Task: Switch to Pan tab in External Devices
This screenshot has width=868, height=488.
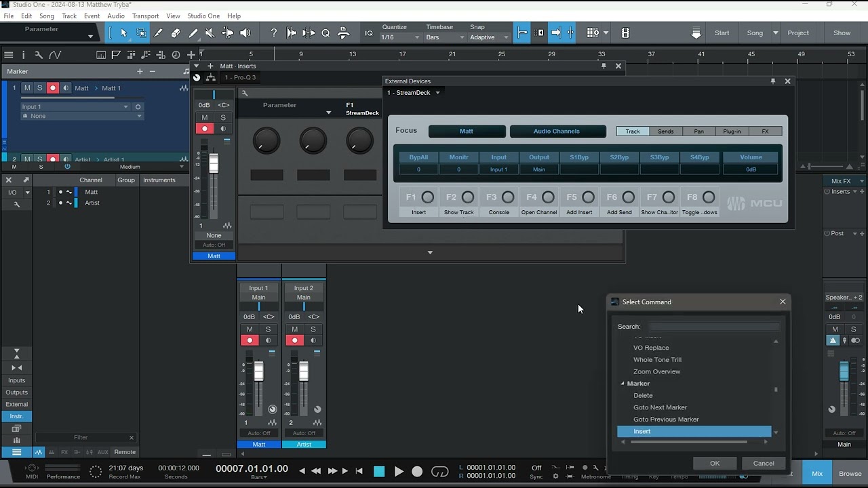Action: [699, 131]
